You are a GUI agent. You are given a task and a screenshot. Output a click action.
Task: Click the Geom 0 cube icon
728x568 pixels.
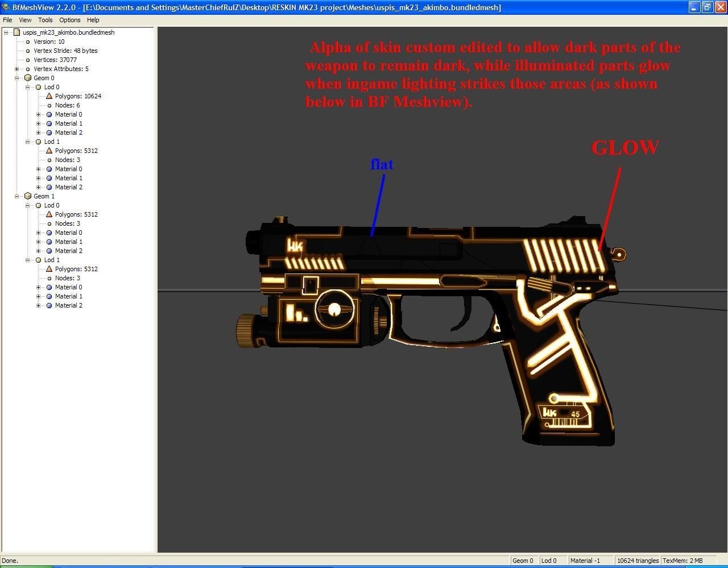coord(27,78)
